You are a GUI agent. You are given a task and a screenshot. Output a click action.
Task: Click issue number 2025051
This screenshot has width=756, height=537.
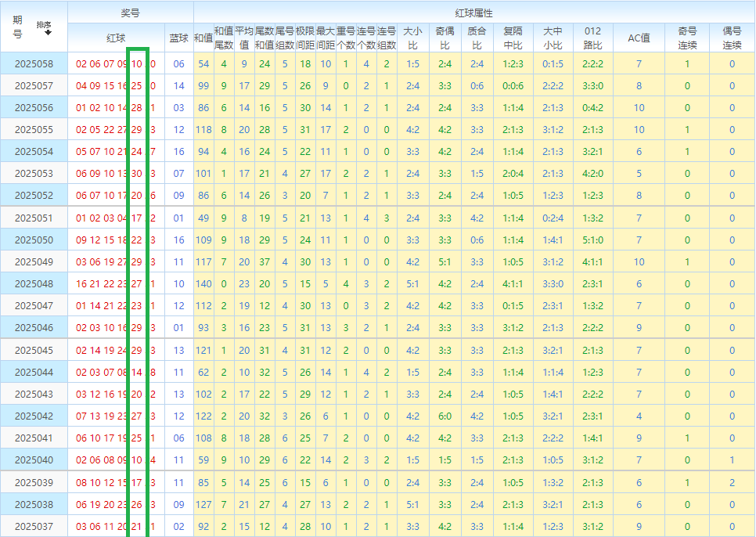coord(34,218)
